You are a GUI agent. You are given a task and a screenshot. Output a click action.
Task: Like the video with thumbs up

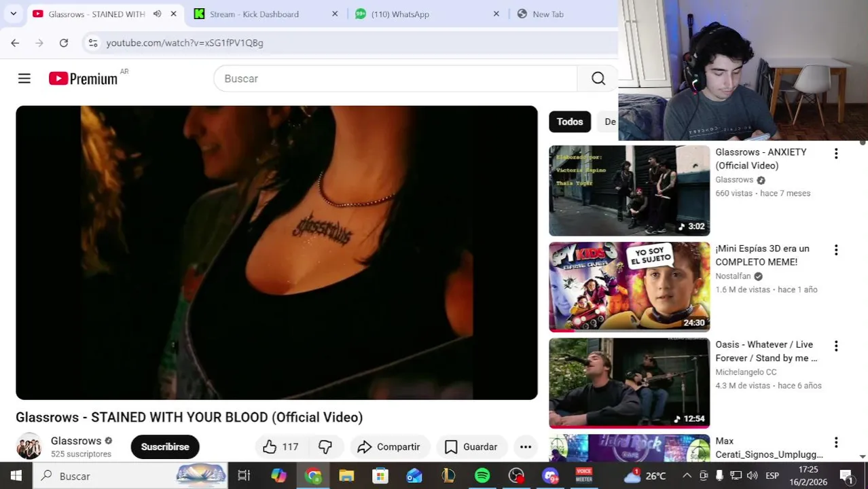(281, 447)
